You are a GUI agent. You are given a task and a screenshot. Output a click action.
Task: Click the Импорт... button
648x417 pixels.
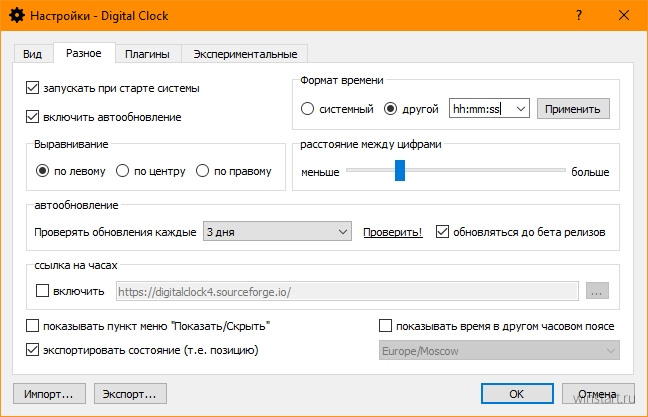coord(49,393)
